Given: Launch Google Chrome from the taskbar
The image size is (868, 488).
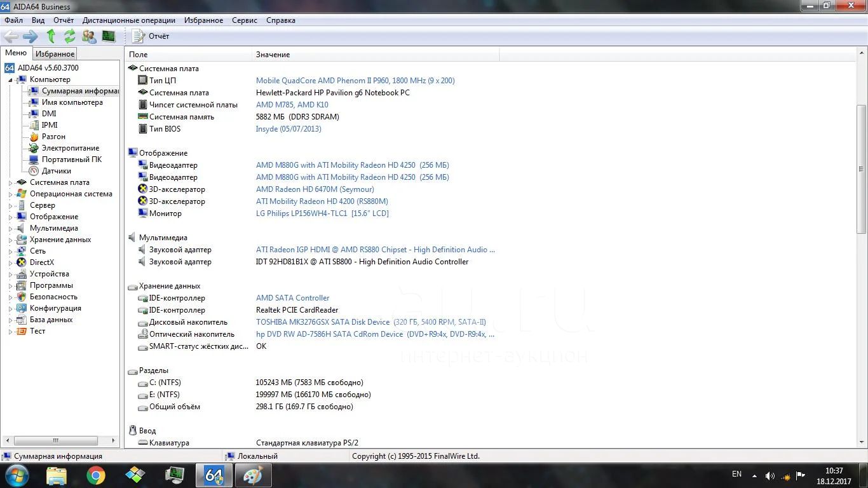Looking at the screenshot, I should coord(96,475).
